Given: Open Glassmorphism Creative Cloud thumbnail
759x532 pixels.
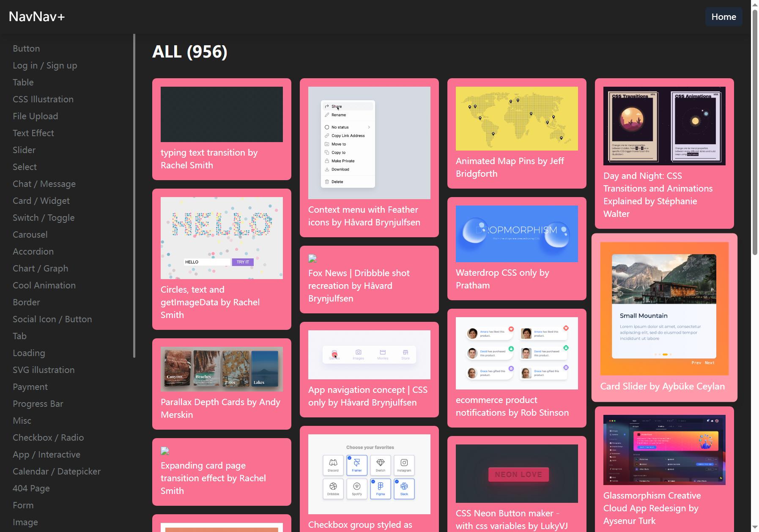Looking at the screenshot, I should [x=664, y=450].
